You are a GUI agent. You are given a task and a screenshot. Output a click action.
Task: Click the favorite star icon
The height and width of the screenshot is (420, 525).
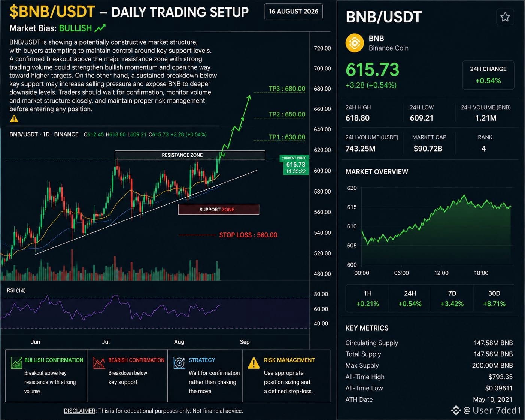(x=505, y=17)
